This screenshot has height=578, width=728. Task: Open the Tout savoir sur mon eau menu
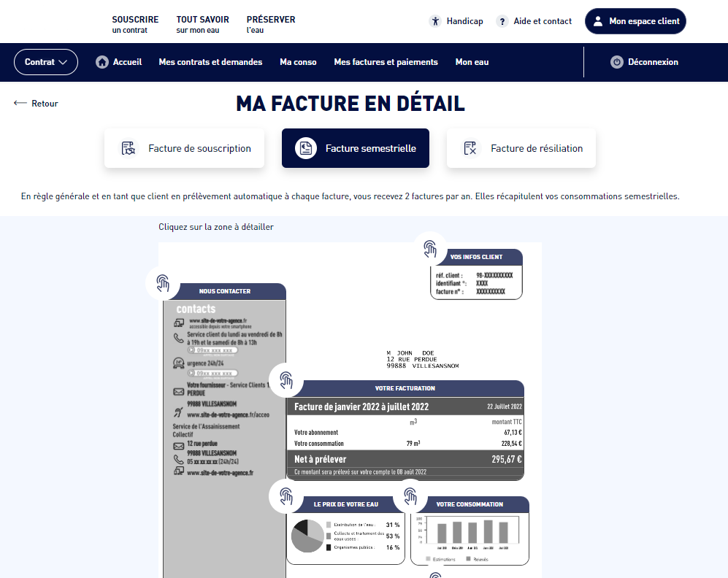202,24
